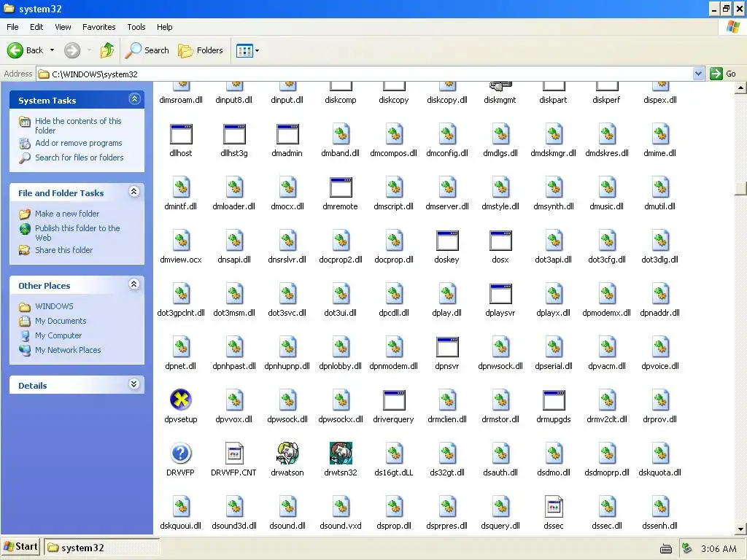
Task: Click Share this folder link
Action: 64,250
